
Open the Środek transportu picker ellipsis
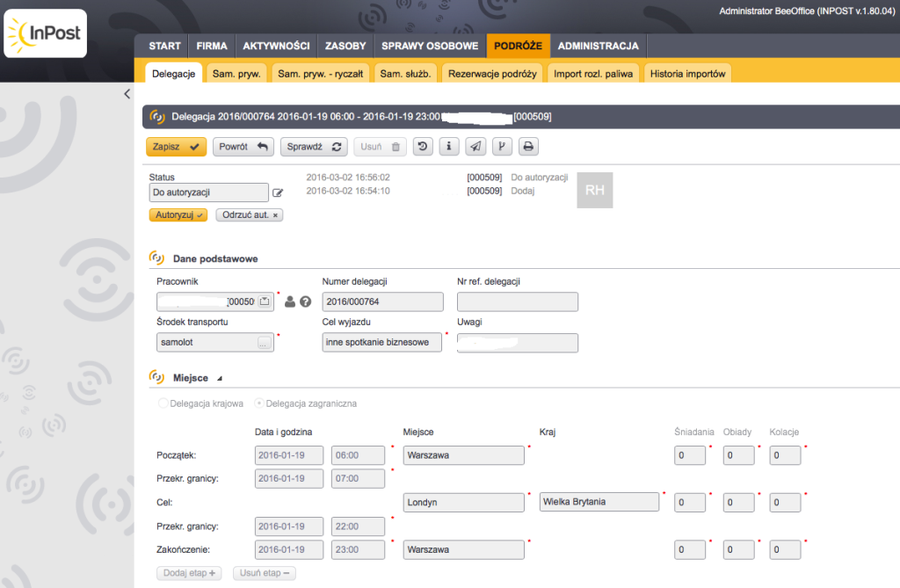click(x=264, y=343)
